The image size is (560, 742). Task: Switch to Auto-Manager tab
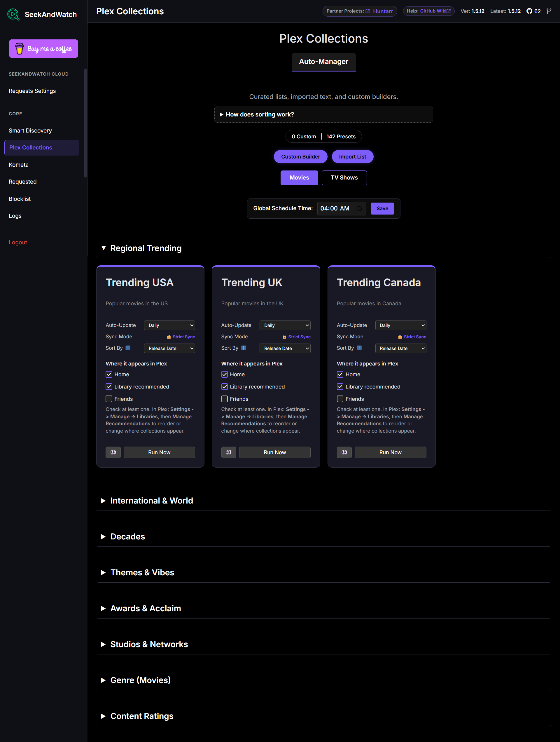tap(324, 62)
